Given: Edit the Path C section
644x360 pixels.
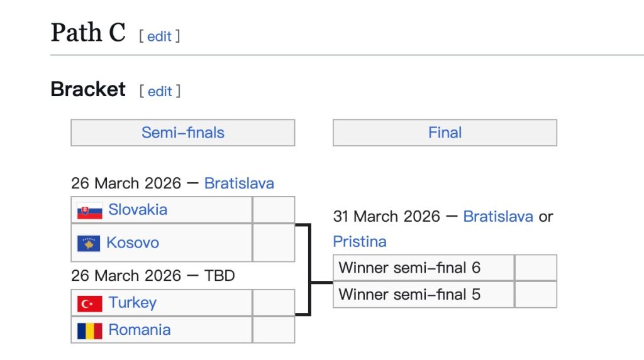Looking at the screenshot, I should tap(159, 36).
